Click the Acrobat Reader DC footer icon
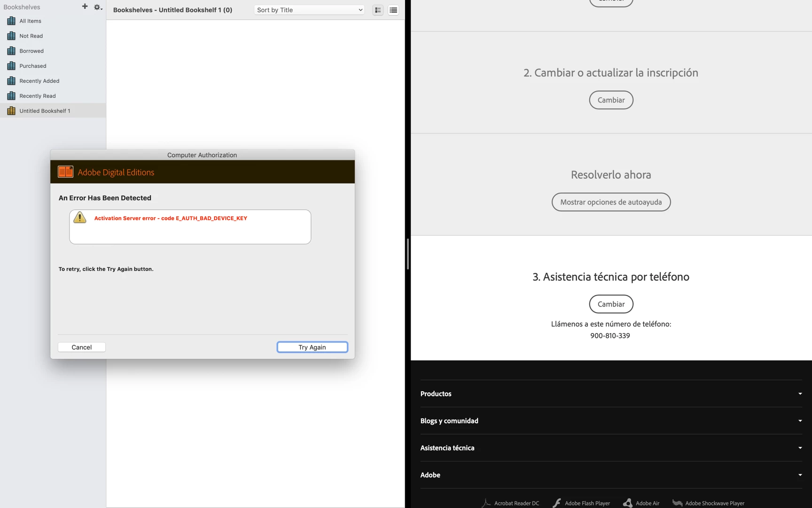This screenshot has height=508, width=812. 486,503
